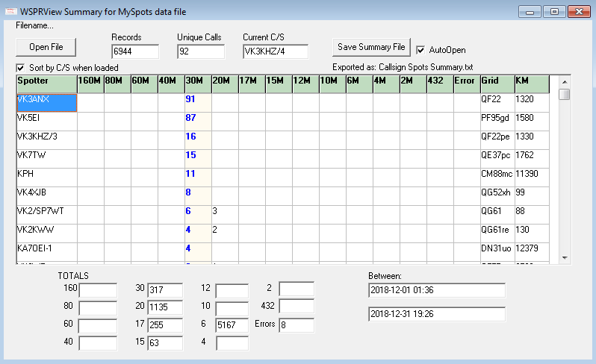This screenshot has width=596, height=364.
Task: Toggle the AutoOpen checkbox
Action: 421,50
